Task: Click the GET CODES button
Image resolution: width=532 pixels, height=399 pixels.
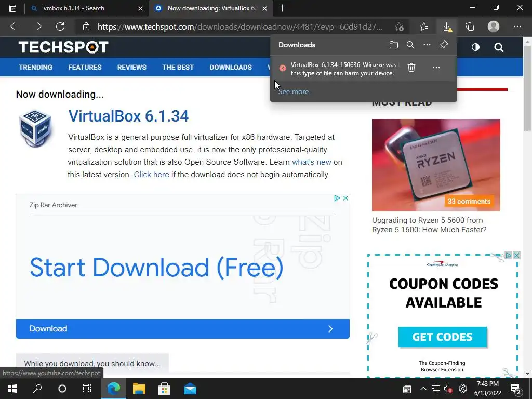Action: [x=443, y=337]
